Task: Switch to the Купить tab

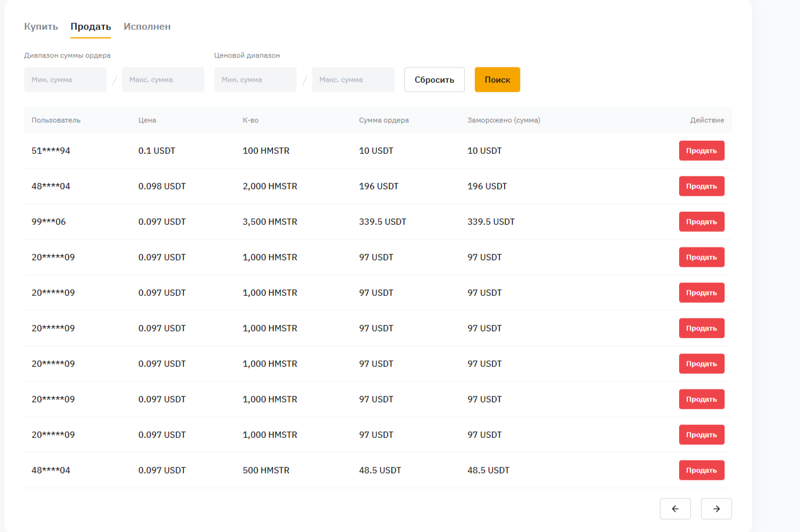Action: (41, 27)
